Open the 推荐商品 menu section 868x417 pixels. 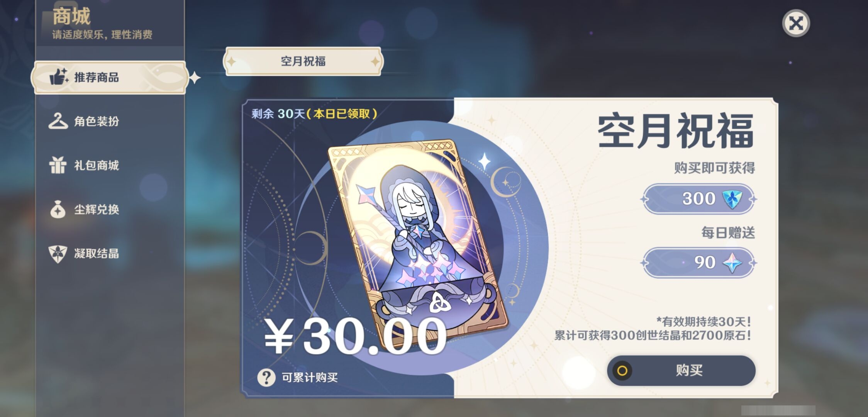coord(110,77)
